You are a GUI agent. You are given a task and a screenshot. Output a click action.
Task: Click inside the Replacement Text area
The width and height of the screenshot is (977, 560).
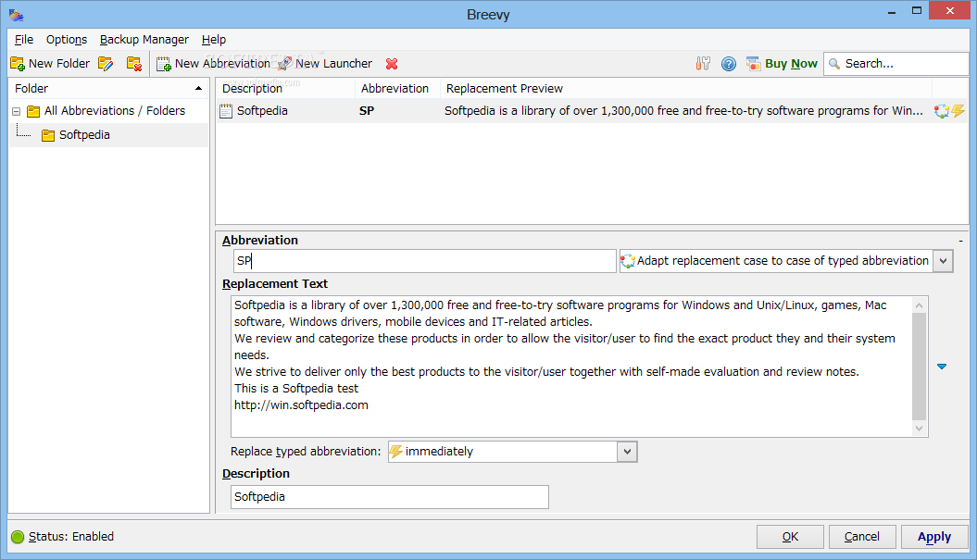tap(572, 367)
